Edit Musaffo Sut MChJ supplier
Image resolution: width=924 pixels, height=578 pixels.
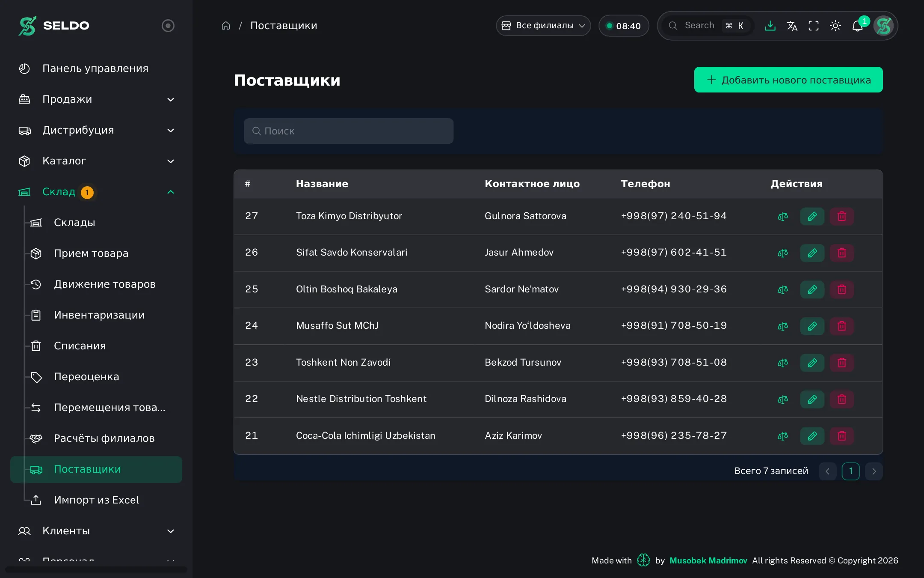(812, 326)
